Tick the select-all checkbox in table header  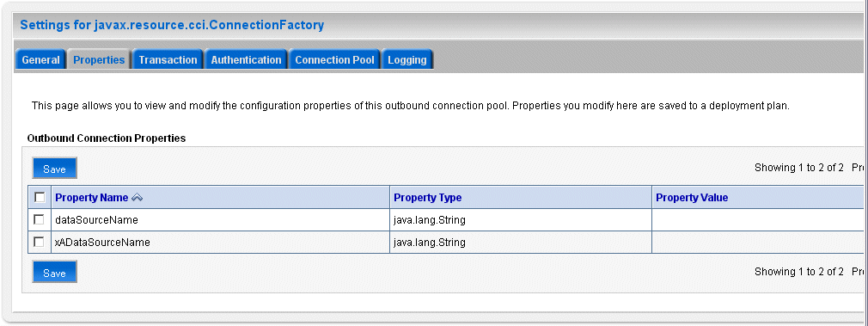(40, 197)
